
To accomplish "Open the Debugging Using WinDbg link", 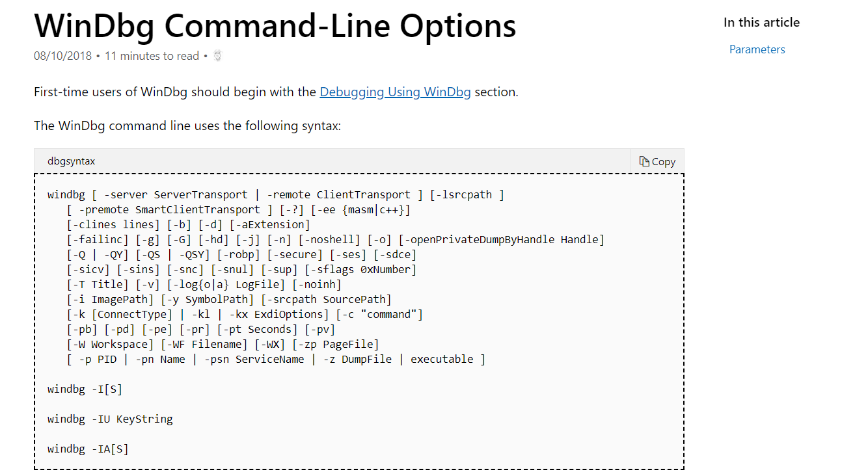I will tap(394, 92).
